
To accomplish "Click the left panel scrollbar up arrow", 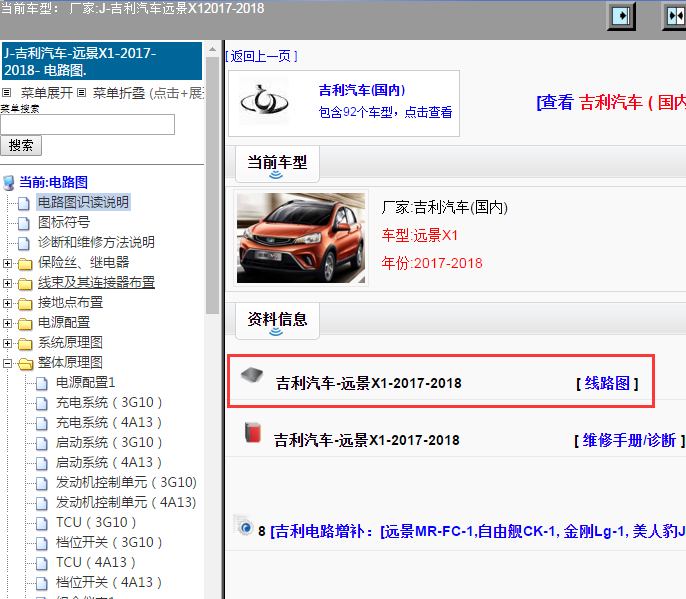I will point(212,49).
